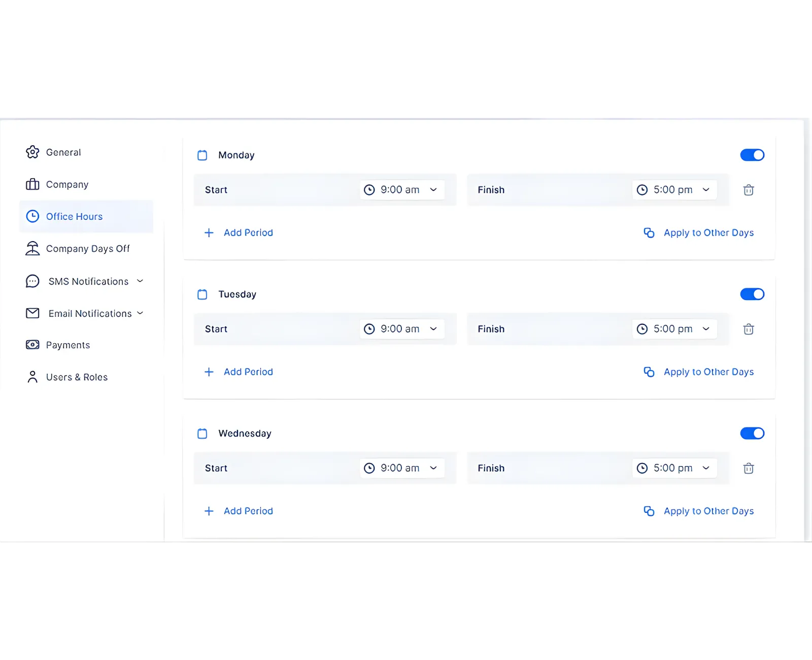Expand the SMS Notifications submenu
The width and height of the screenshot is (812, 660).
(88, 281)
